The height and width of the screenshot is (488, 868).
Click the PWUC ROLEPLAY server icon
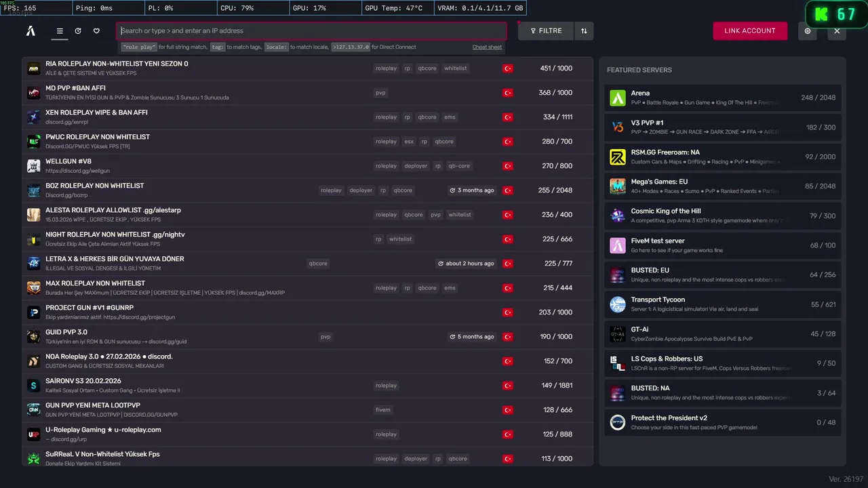pyautogui.click(x=34, y=142)
